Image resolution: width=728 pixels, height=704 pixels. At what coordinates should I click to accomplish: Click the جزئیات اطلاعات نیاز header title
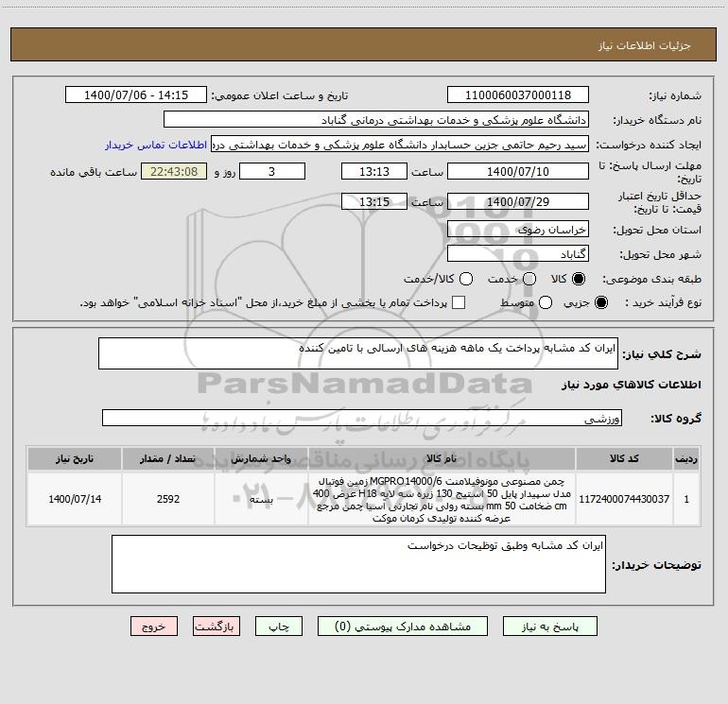(x=645, y=45)
